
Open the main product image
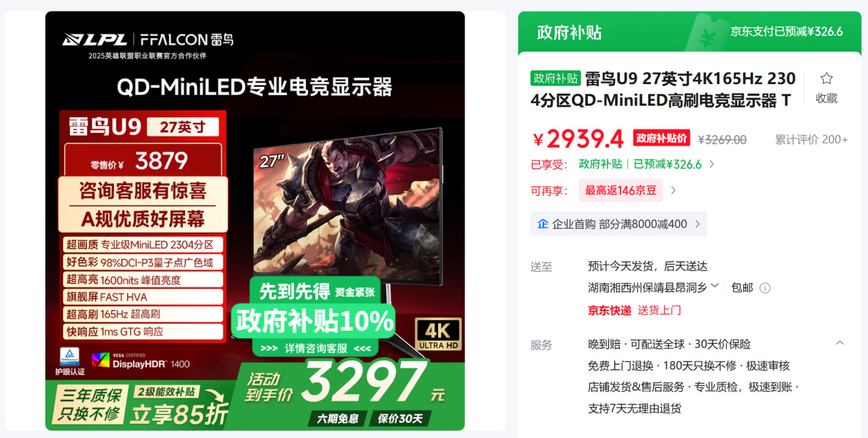255,221
